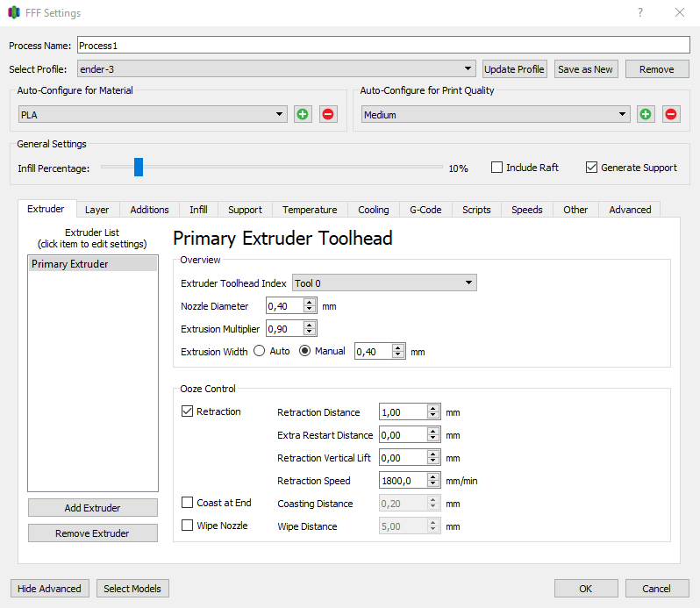Click the Add Extruder button
The width and height of the screenshot is (700, 608).
(x=92, y=508)
